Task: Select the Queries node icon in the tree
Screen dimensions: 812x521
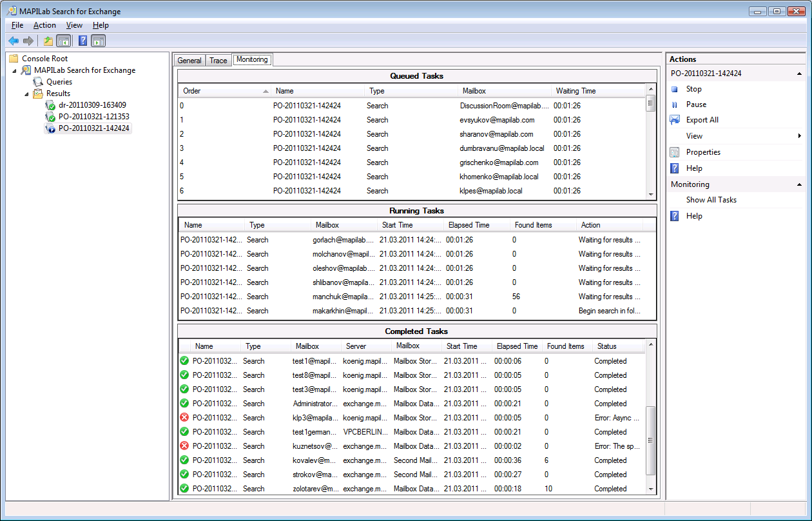Action: pyautogui.click(x=38, y=82)
